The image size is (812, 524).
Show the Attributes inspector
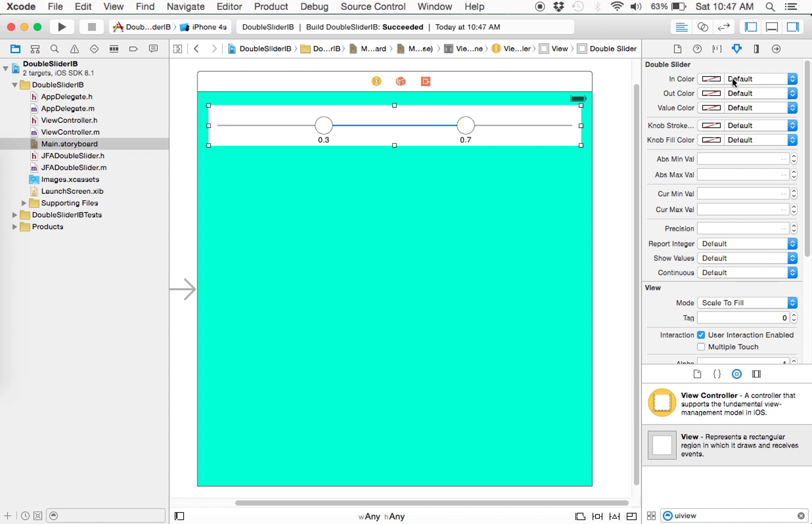[x=737, y=49]
